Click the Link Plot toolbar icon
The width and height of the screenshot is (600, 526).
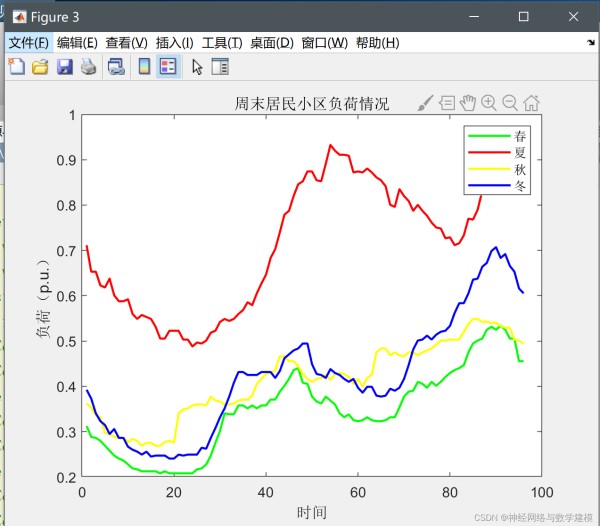click(116, 67)
